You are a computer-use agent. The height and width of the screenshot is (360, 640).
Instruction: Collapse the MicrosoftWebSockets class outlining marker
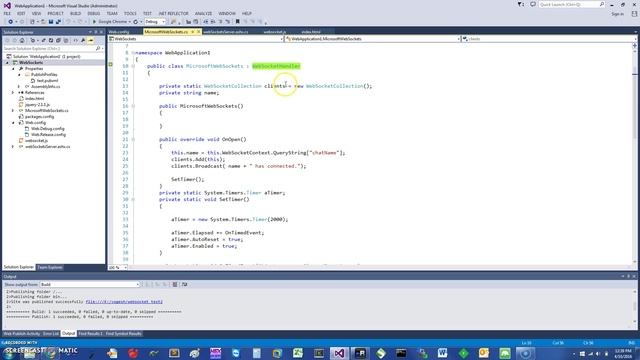point(133,66)
